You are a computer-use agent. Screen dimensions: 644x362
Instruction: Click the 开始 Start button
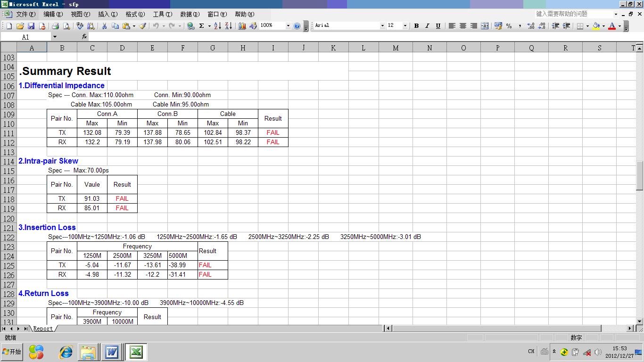12,352
